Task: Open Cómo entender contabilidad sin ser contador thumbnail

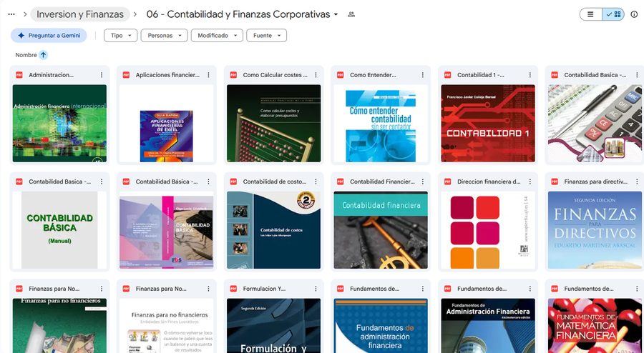Action: pos(381,124)
